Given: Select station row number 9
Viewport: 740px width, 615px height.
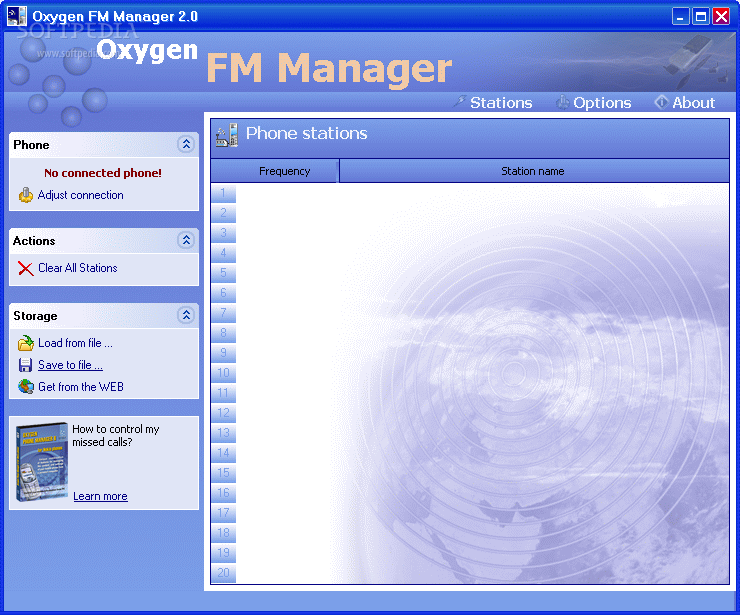Looking at the screenshot, I should tap(223, 353).
